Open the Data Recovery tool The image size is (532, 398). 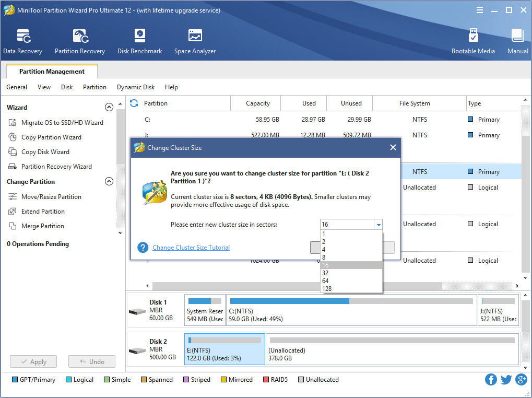coord(23,41)
